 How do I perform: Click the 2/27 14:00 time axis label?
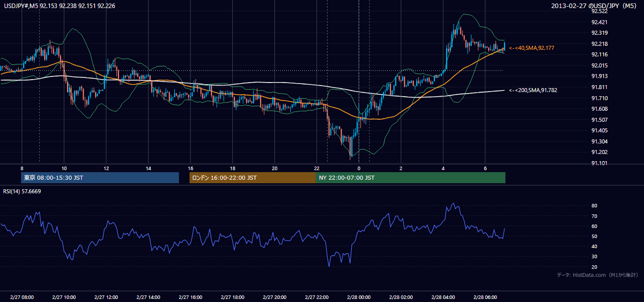coord(148,297)
